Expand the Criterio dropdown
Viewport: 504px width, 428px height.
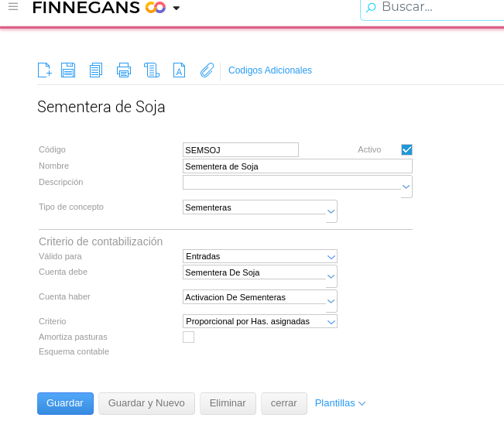coord(331,321)
